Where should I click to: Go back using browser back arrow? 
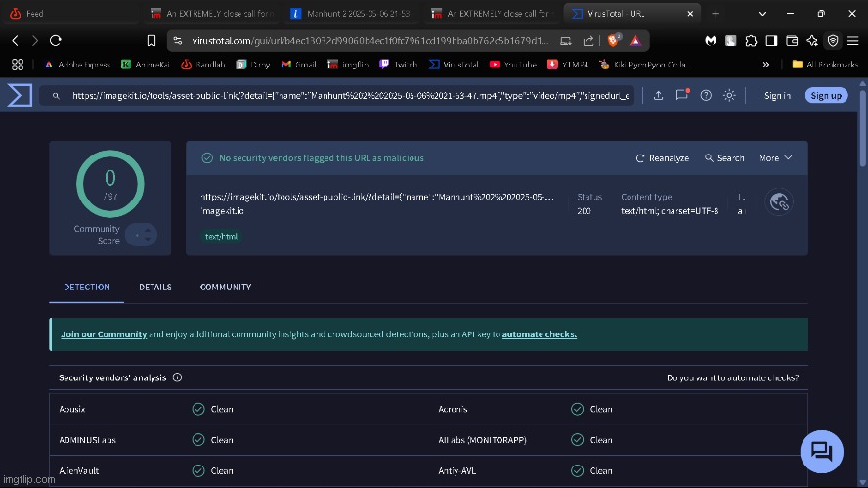(x=16, y=40)
